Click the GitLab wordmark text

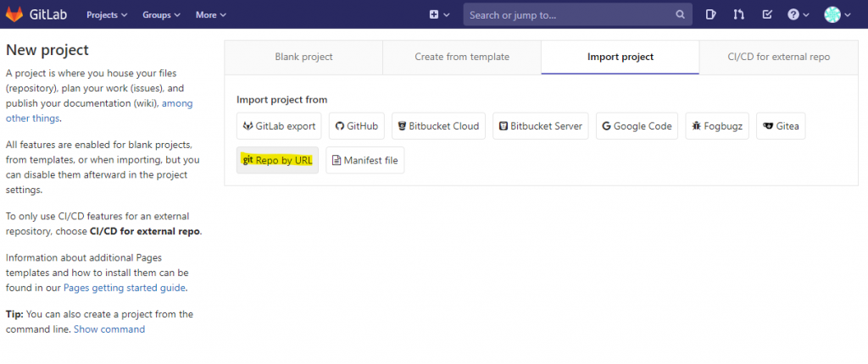(48, 15)
